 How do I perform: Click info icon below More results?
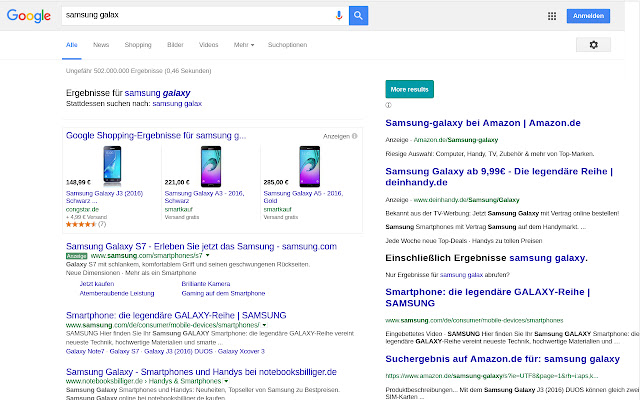click(x=388, y=105)
